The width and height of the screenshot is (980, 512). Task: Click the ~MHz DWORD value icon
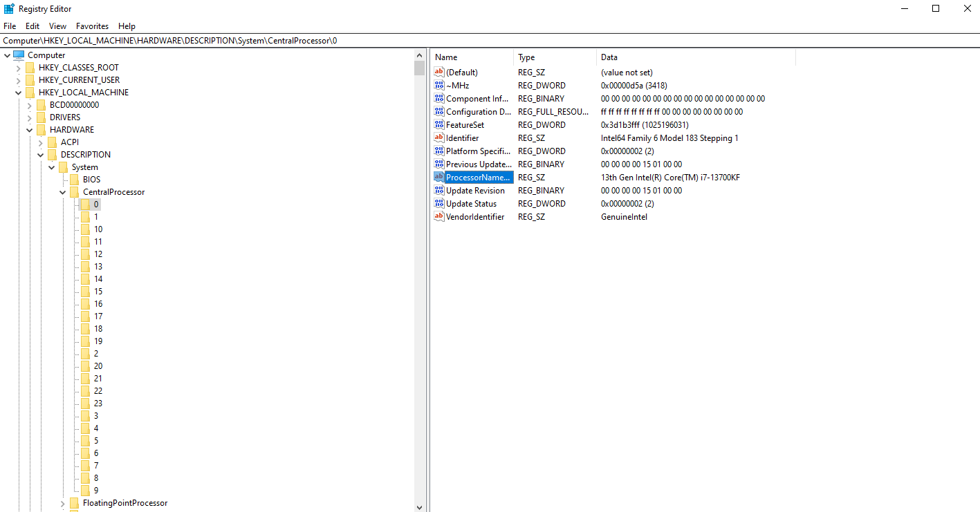438,85
